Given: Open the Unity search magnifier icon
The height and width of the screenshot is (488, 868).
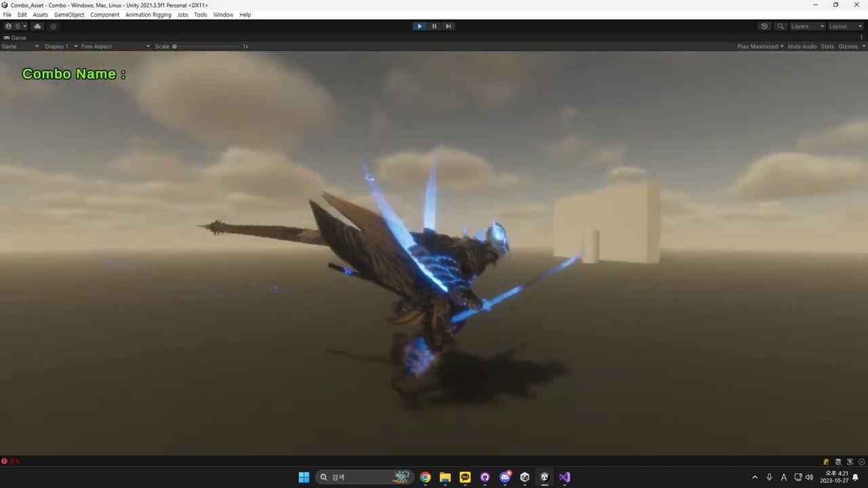Looking at the screenshot, I should [781, 26].
